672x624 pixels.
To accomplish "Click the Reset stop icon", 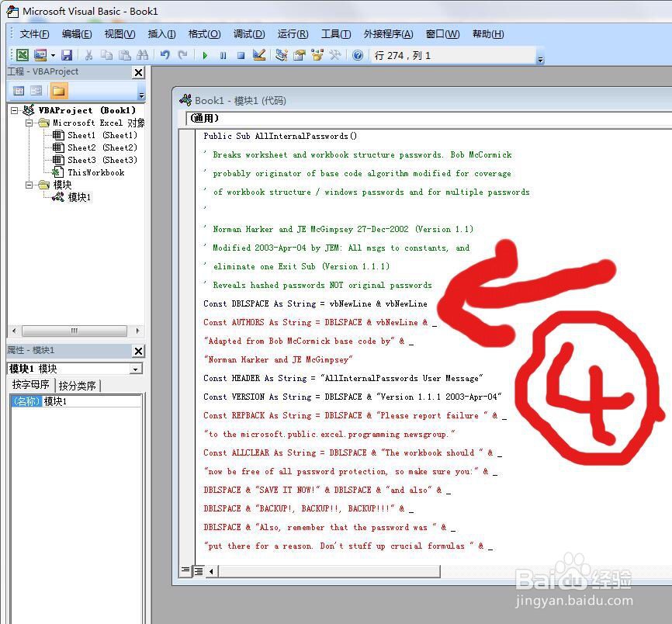I will pyautogui.click(x=241, y=55).
